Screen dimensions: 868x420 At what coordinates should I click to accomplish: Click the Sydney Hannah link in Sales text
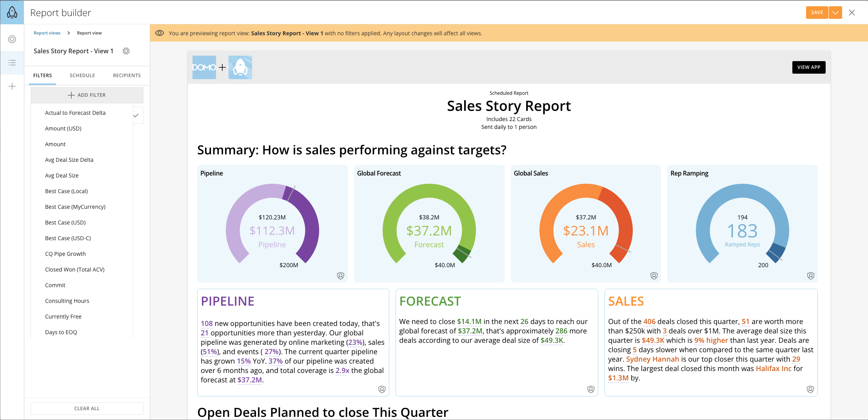(653, 359)
